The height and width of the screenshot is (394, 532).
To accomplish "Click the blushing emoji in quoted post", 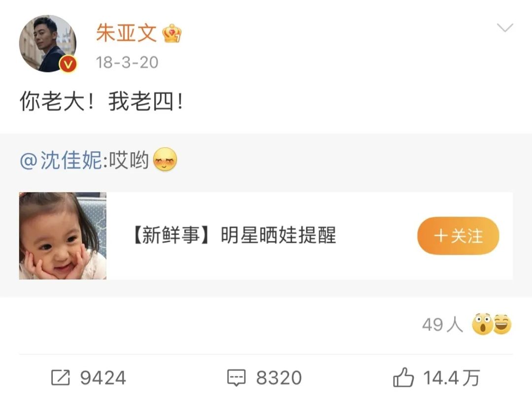I will 165,160.
